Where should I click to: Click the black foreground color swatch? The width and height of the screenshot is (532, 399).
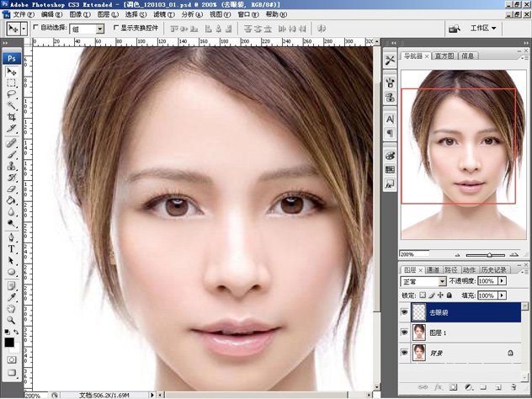(x=9, y=343)
